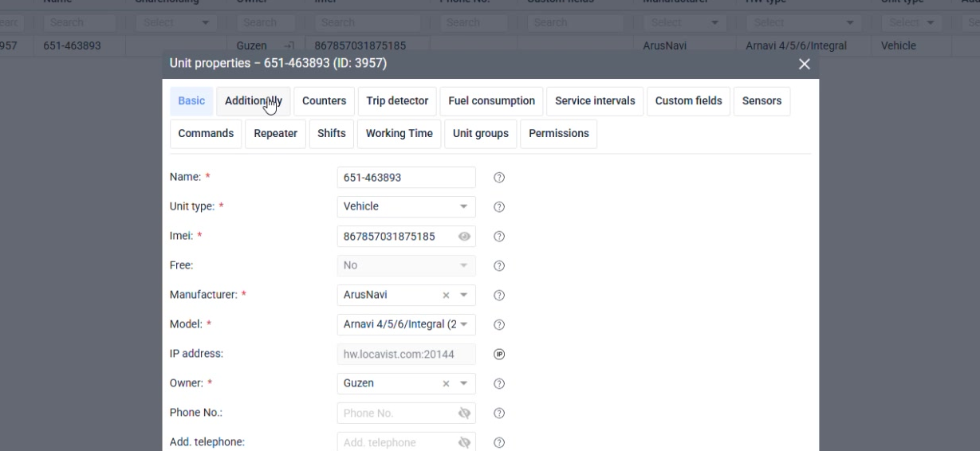Open the Shifts tab
The image size is (980, 451).
[x=332, y=134]
